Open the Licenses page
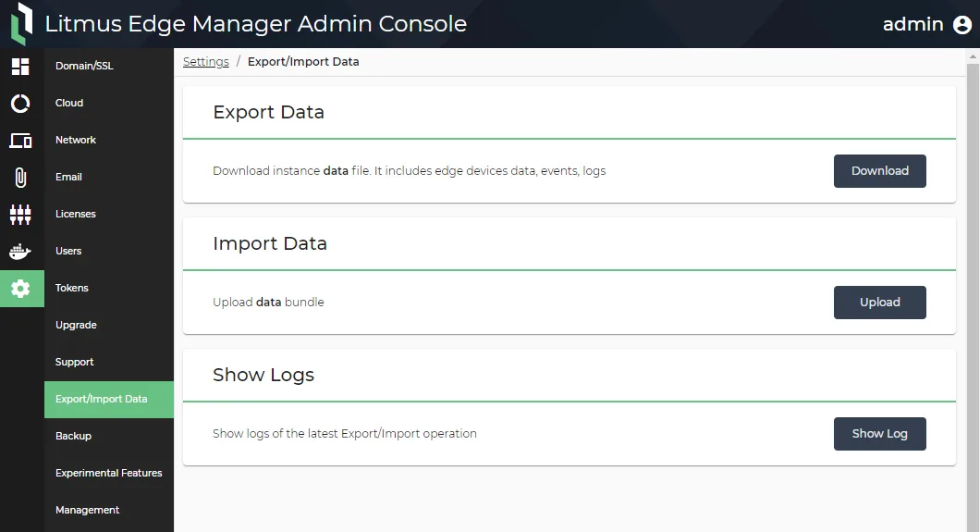The width and height of the screenshot is (980, 532). tap(109, 214)
